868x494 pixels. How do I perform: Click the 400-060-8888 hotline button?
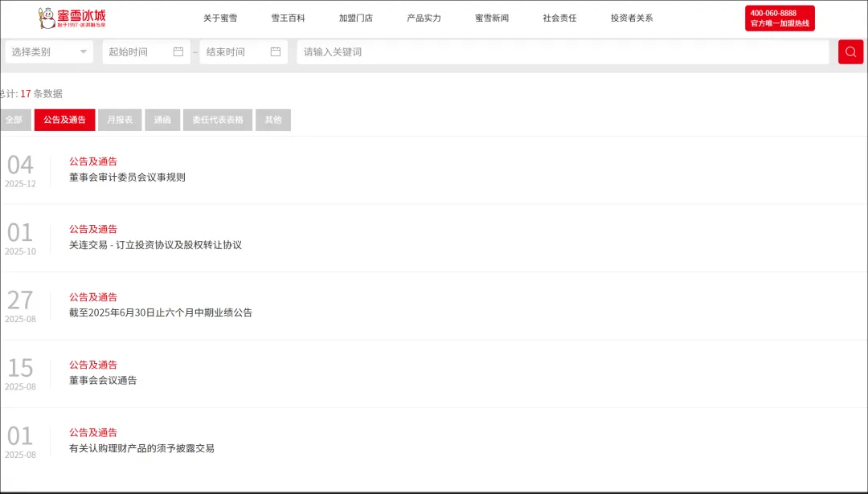point(780,18)
